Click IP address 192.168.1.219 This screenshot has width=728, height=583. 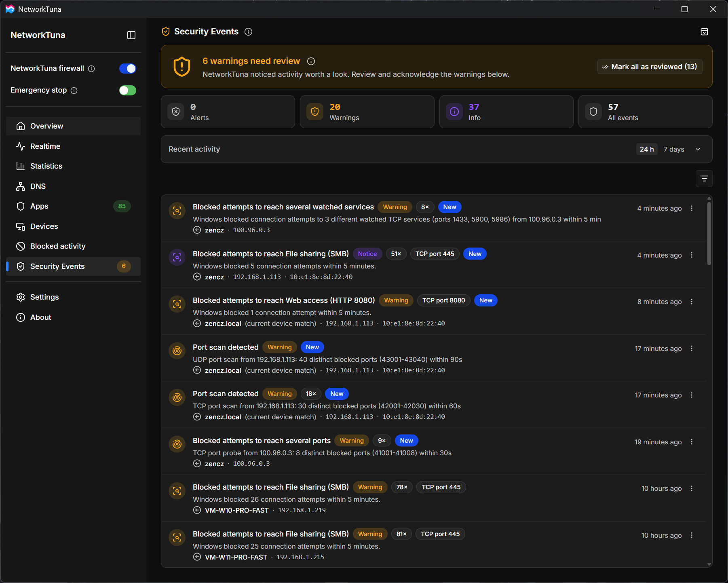pos(302,510)
